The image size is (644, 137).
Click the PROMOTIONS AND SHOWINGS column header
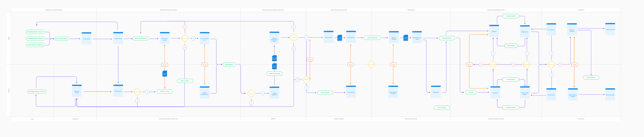point(168,10)
